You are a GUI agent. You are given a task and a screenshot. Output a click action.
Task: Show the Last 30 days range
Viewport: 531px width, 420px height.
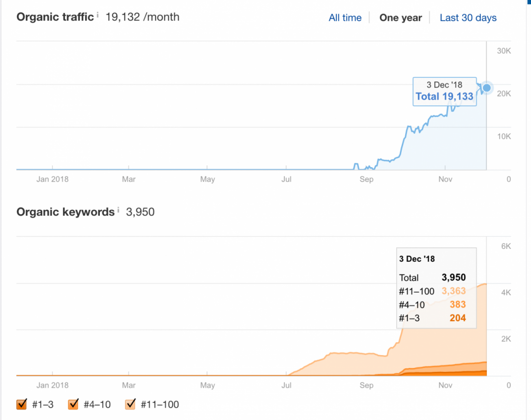tap(468, 18)
